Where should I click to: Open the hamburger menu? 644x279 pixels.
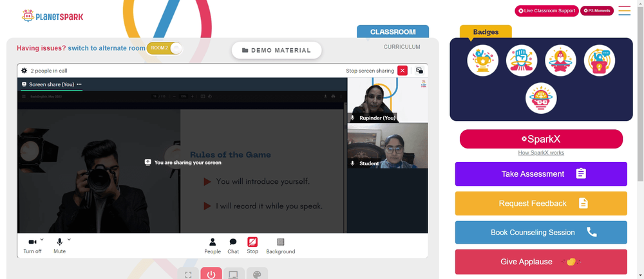point(624,11)
